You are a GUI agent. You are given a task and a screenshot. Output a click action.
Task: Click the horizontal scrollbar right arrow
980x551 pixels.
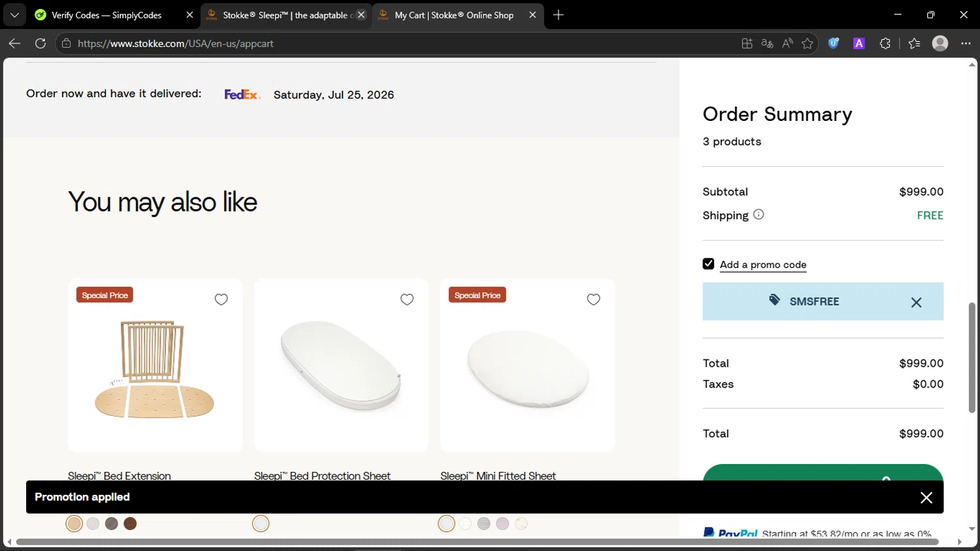point(960,542)
